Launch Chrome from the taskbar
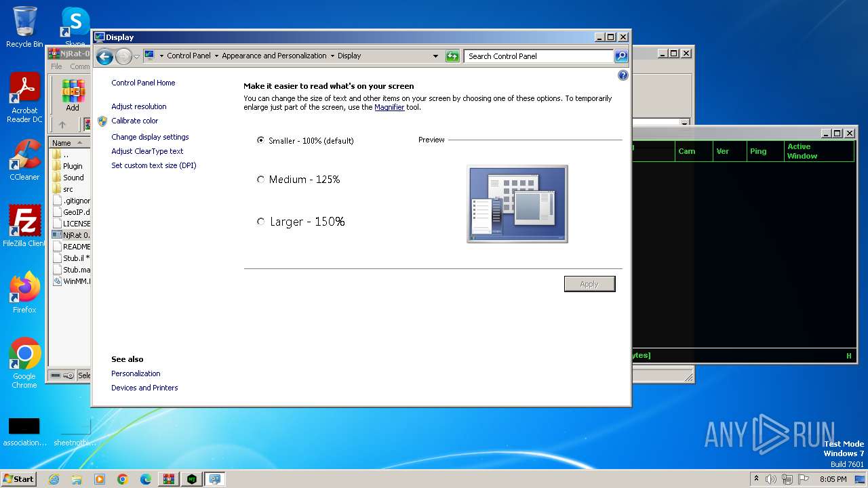Screen dimensions: 868x488 [x=123, y=479]
